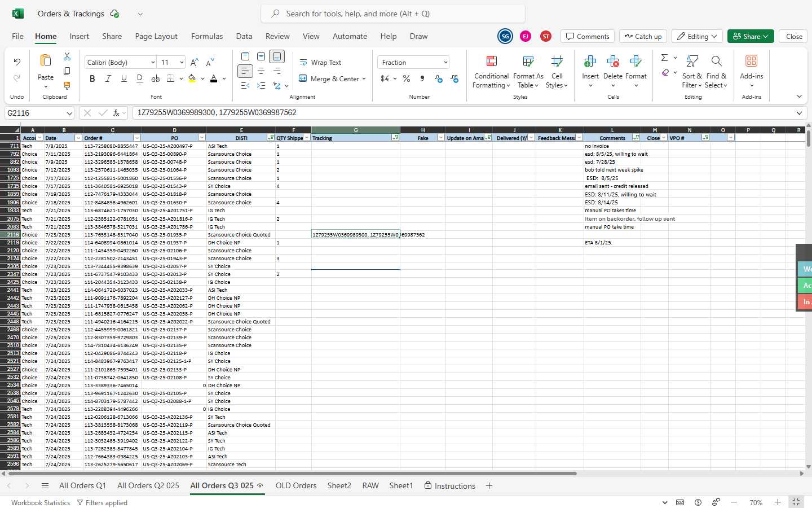
Task: Open the Editing mode button
Action: tap(698, 36)
